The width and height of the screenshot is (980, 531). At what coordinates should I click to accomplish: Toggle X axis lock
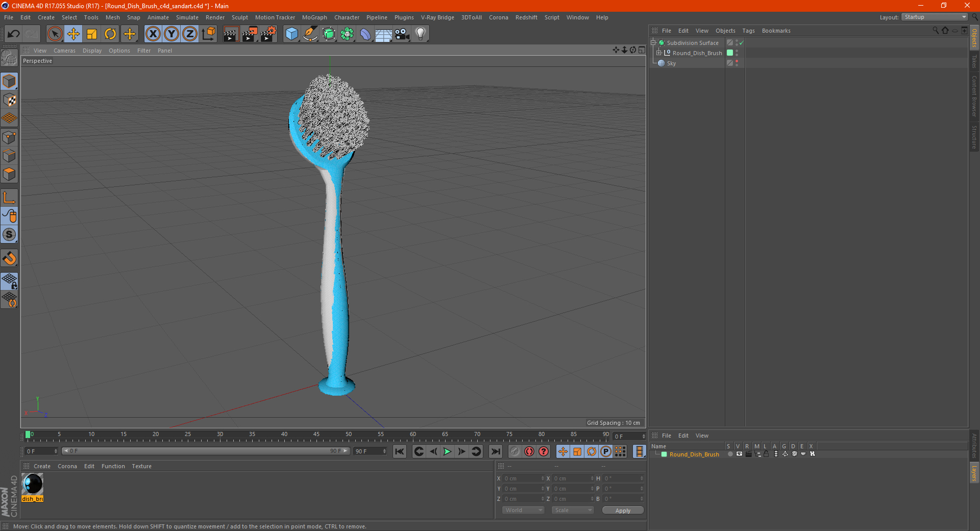153,34
